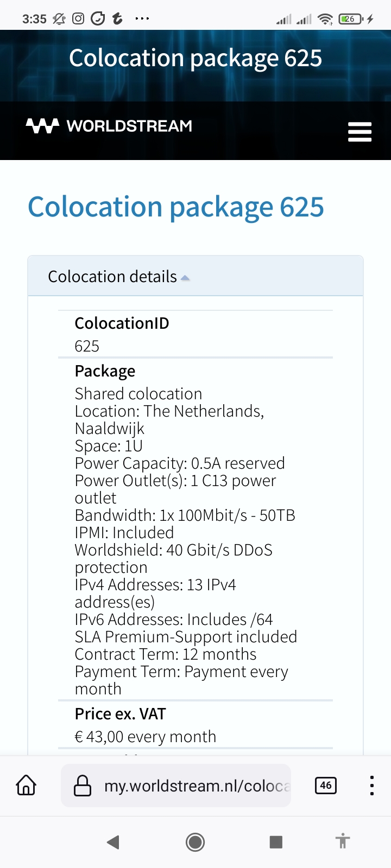Click the € 43,00 every month price
The width and height of the screenshot is (391, 868).
point(145,736)
